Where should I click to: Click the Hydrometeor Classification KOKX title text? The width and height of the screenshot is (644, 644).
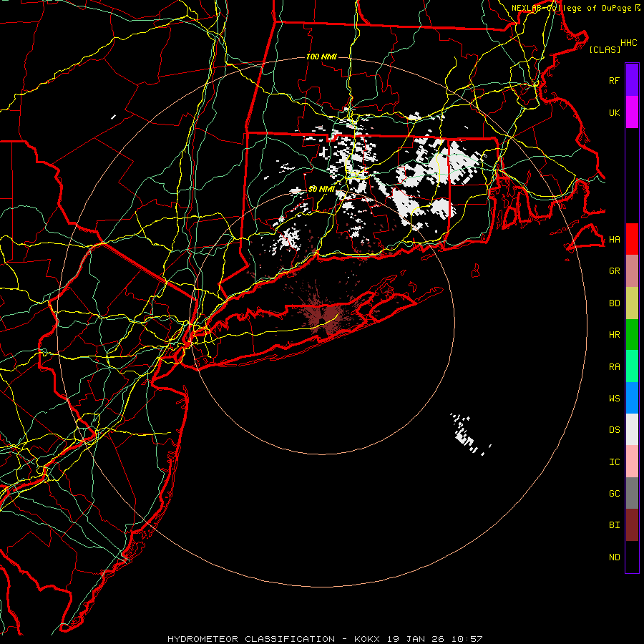(325, 639)
